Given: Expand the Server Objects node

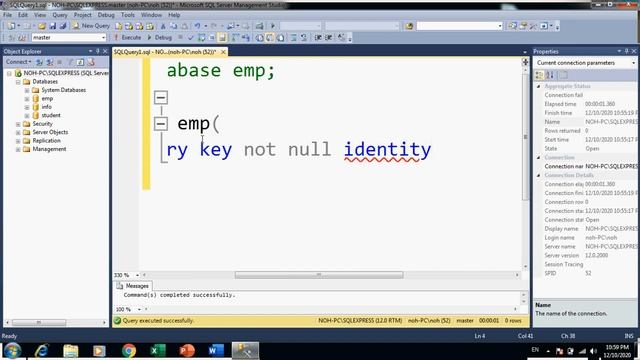Looking at the screenshot, I should coord(18,133).
